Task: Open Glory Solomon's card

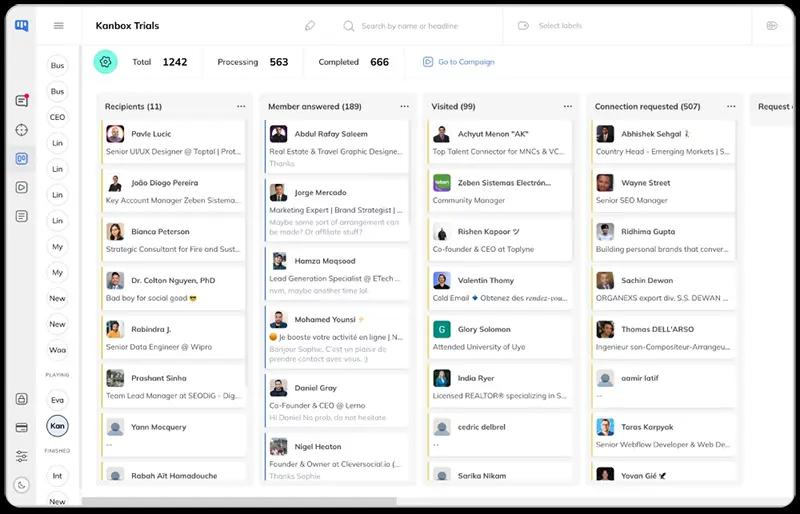Action: pos(500,337)
